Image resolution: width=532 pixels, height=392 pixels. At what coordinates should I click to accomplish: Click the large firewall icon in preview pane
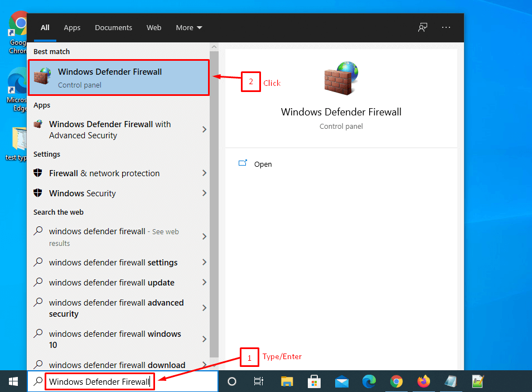pos(341,78)
